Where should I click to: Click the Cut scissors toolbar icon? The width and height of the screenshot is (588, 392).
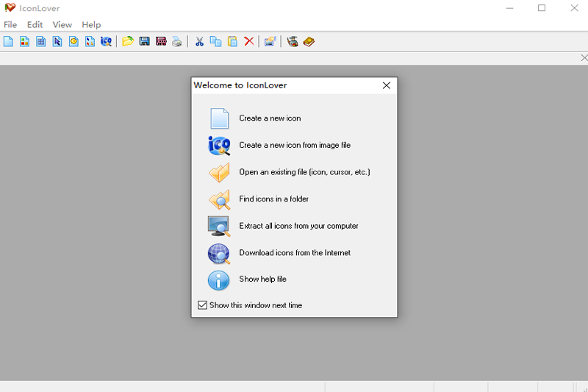click(x=199, y=42)
